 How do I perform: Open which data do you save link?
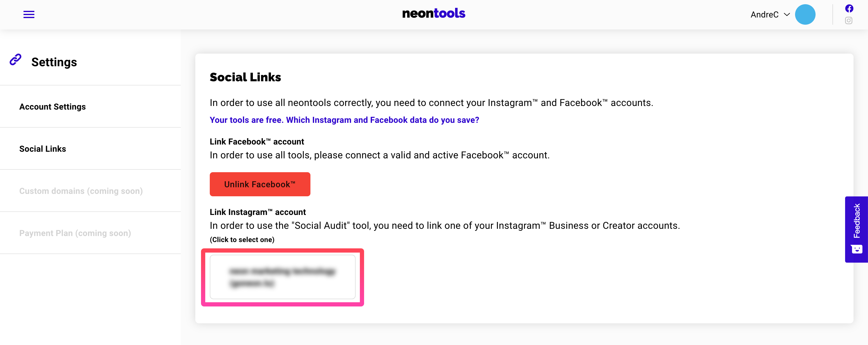click(344, 120)
